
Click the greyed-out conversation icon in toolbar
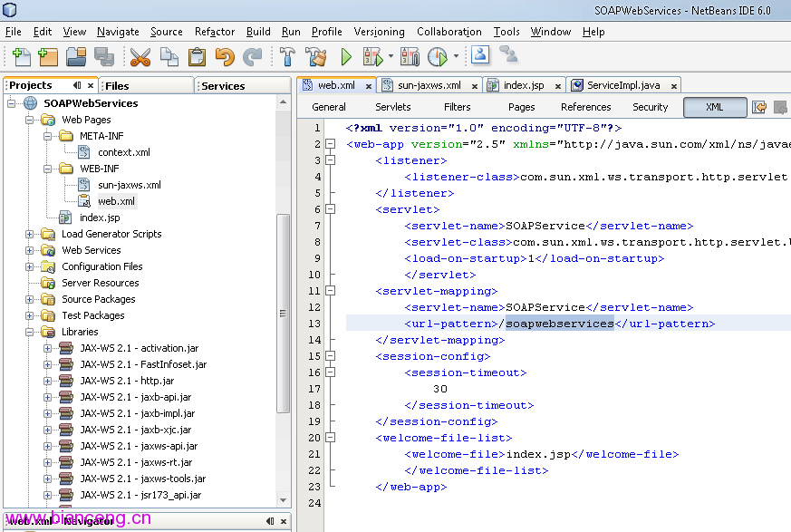pyautogui.click(x=508, y=54)
